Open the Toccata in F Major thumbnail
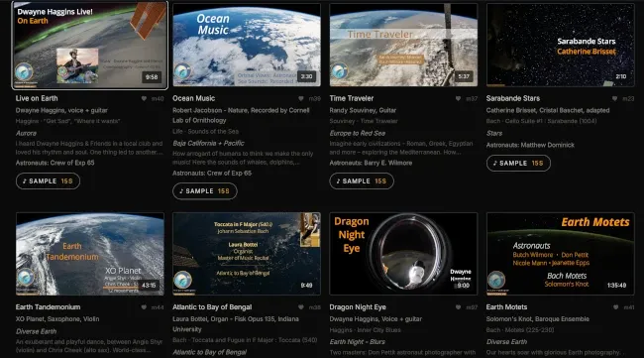Image resolution: width=644 pixels, height=358 pixels. 247,254
